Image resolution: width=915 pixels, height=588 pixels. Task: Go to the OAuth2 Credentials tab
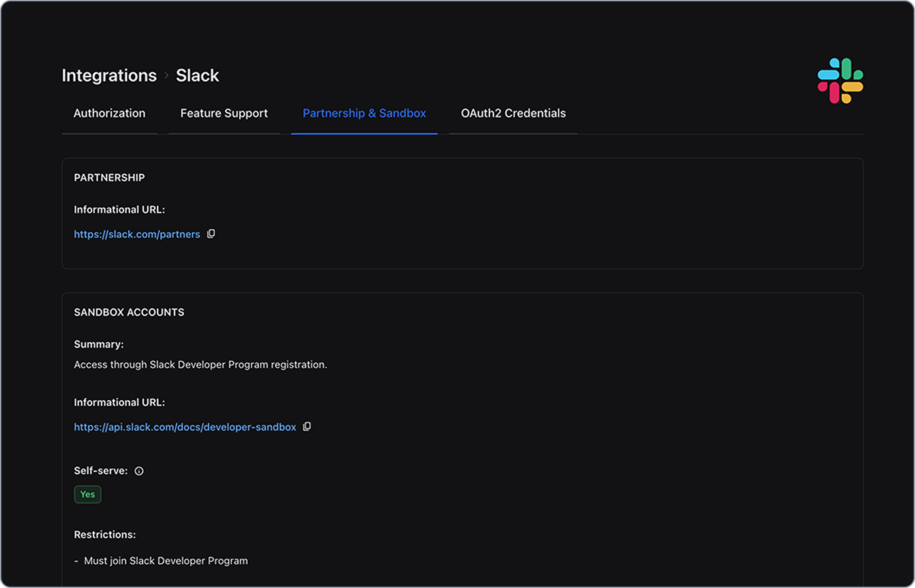point(513,114)
